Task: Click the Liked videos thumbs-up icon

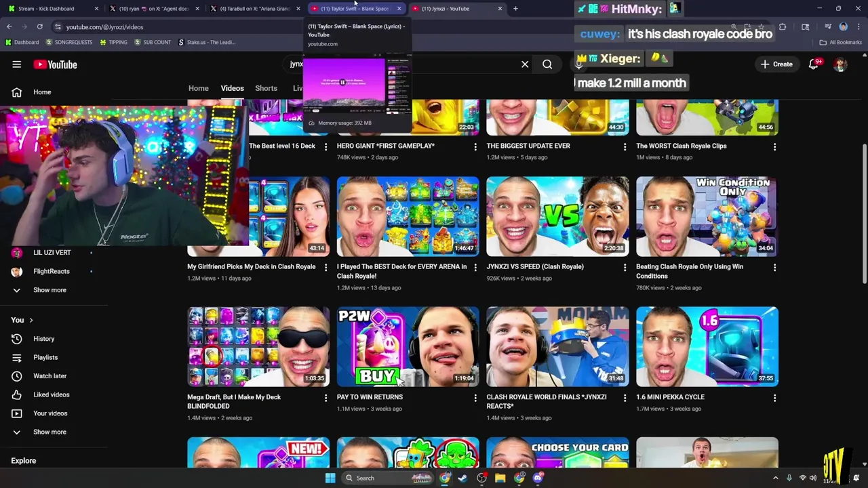Action: [17, 394]
